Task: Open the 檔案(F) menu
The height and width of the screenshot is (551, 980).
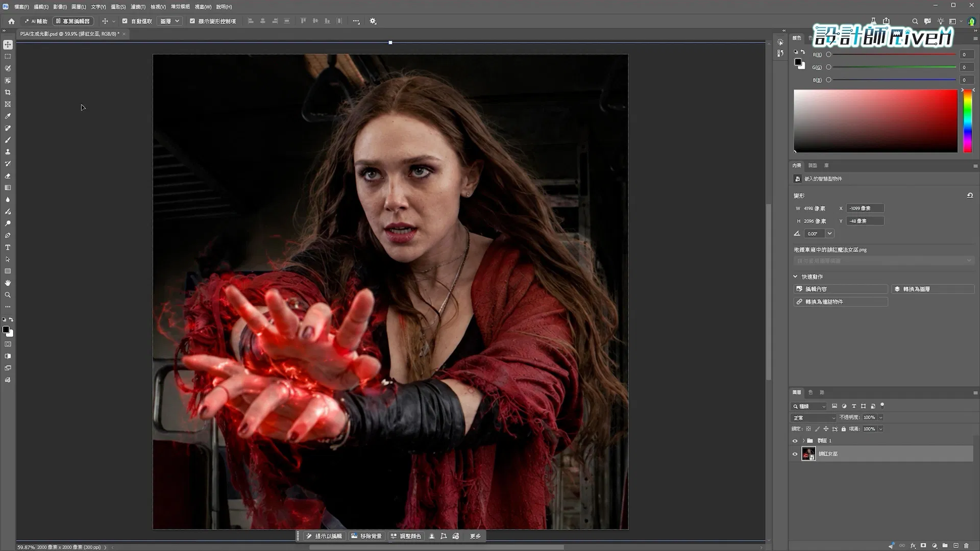Action: (21, 7)
